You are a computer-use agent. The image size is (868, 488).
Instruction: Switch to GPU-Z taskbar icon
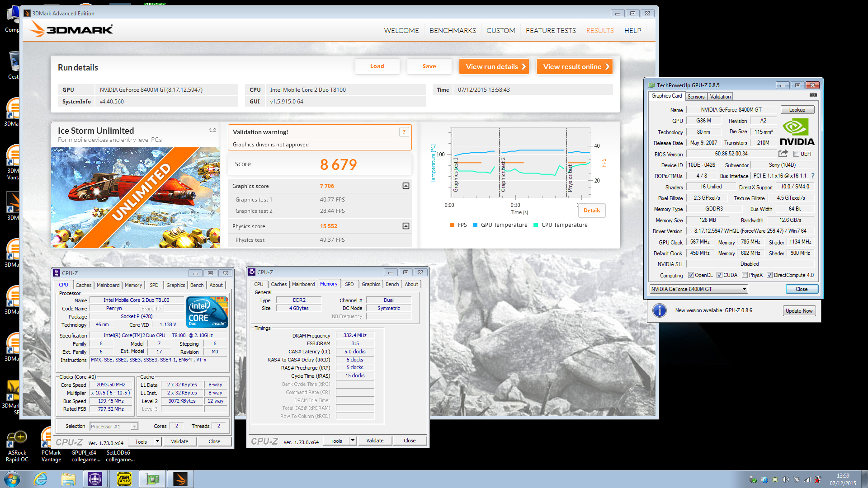point(152,479)
